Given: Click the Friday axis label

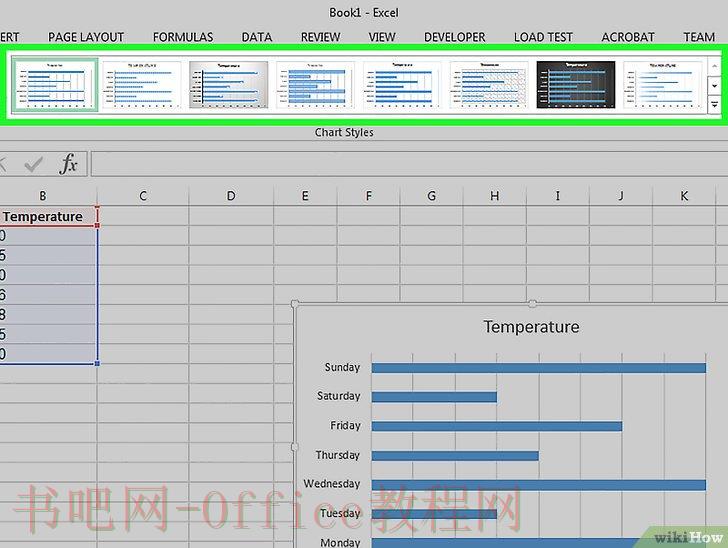Looking at the screenshot, I should click(345, 425).
